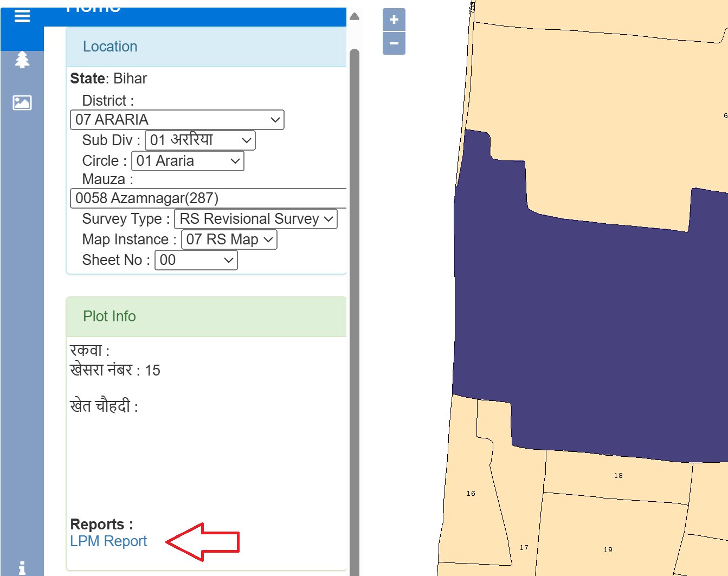The image size is (728, 576).
Task: Open the LPM Report link
Action: (x=108, y=541)
